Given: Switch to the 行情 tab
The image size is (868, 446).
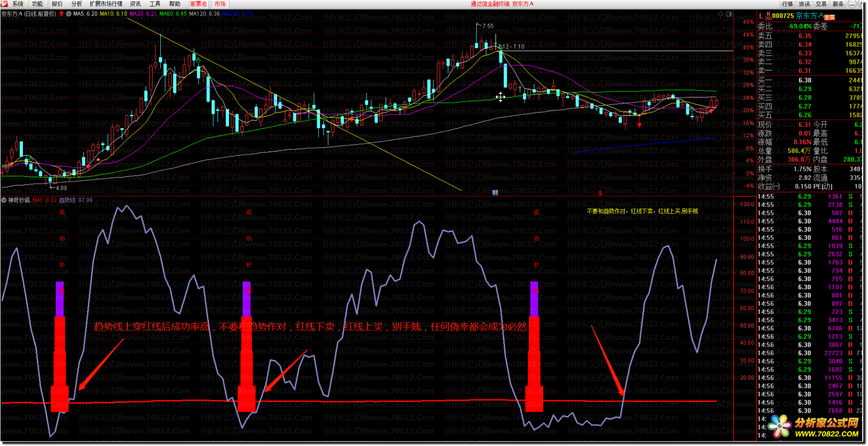Looking at the screenshot, I should [787, 4].
